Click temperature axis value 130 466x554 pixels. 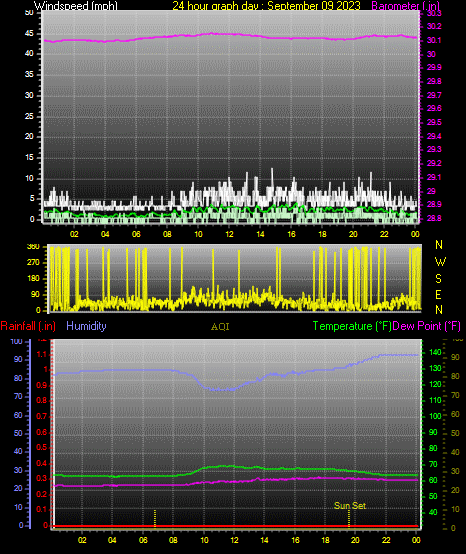435,368
